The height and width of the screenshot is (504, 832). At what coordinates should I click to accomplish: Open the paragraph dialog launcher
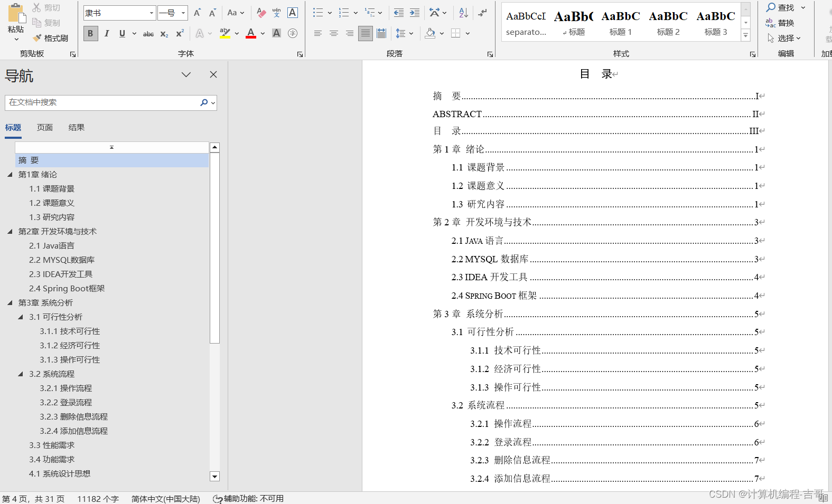490,54
